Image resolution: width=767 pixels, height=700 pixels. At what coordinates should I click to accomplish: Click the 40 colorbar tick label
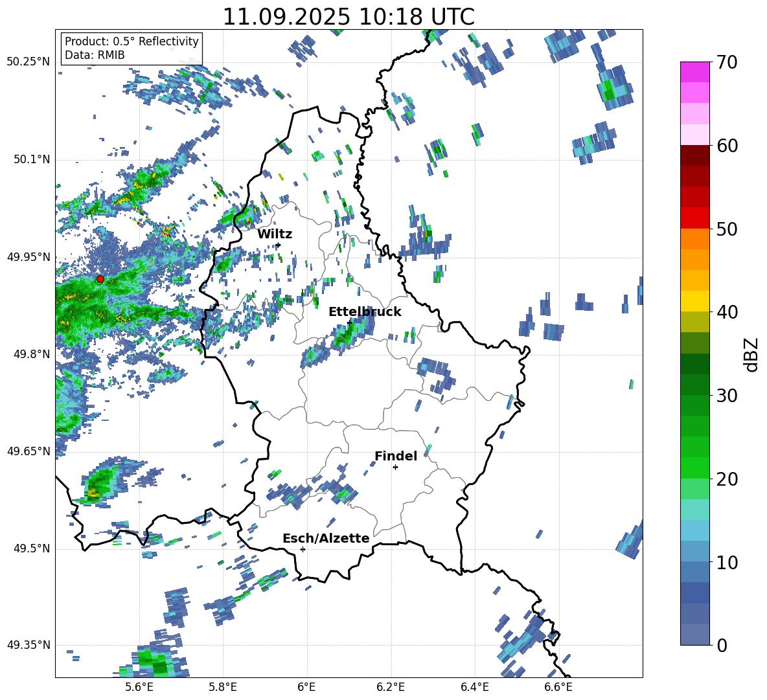click(727, 312)
